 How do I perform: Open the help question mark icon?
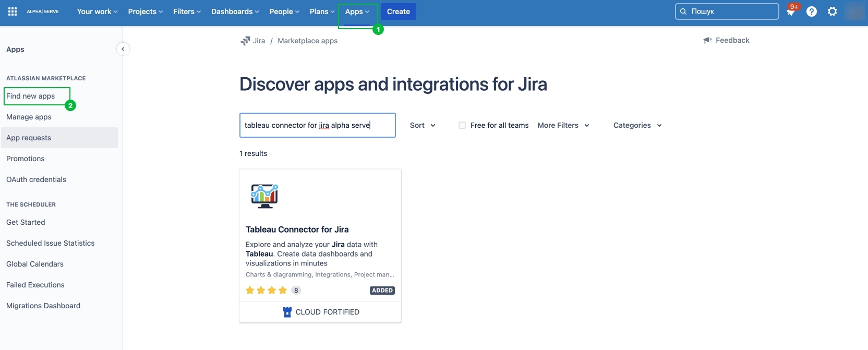812,11
